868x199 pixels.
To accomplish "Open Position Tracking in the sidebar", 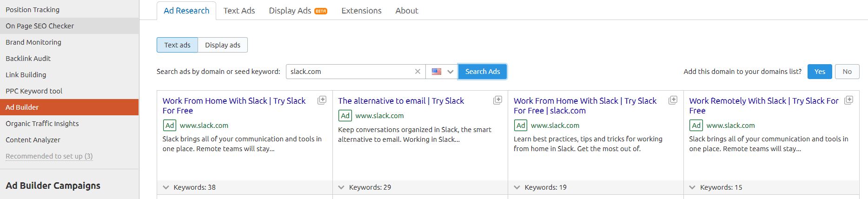I will 69,9.
